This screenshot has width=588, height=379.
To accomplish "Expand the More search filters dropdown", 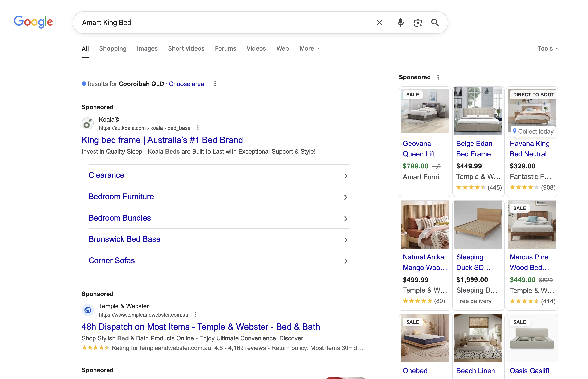I will tap(309, 49).
